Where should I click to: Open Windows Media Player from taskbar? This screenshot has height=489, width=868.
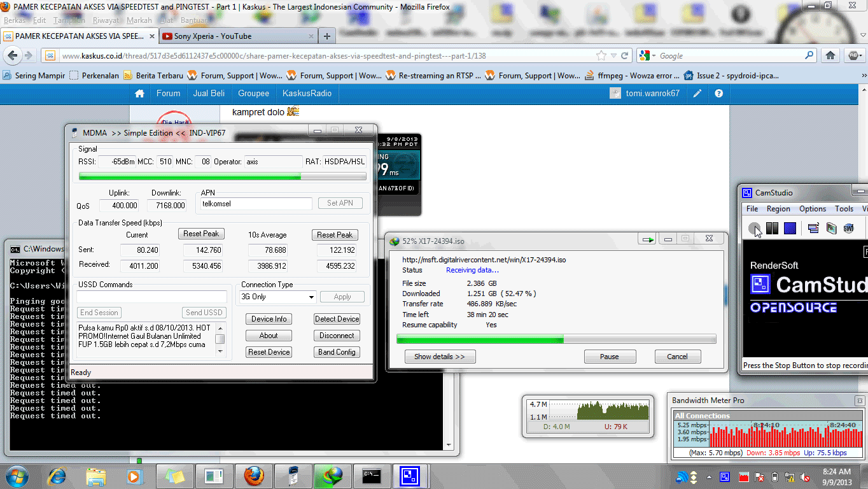tap(134, 476)
